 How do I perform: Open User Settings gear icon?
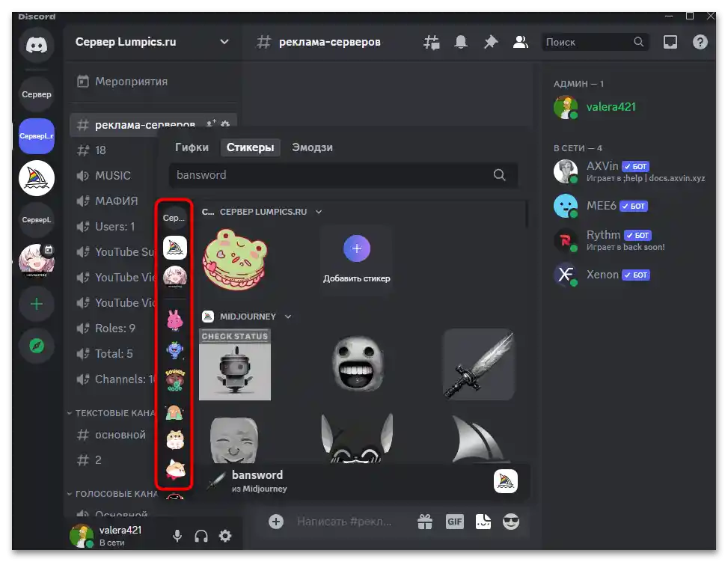pos(225,536)
